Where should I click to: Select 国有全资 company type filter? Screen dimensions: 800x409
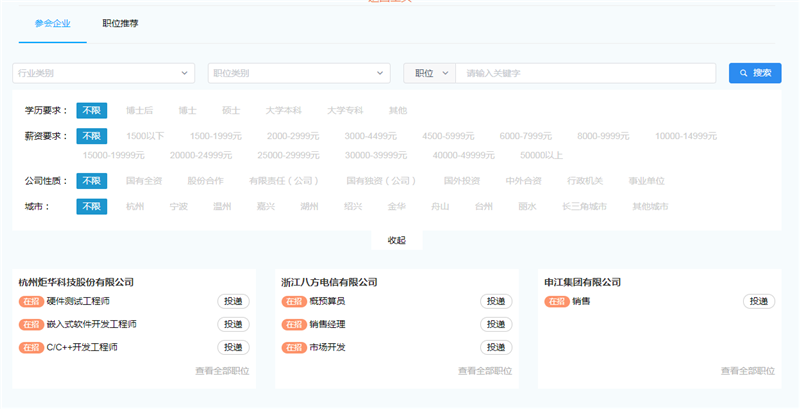[144, 181]
